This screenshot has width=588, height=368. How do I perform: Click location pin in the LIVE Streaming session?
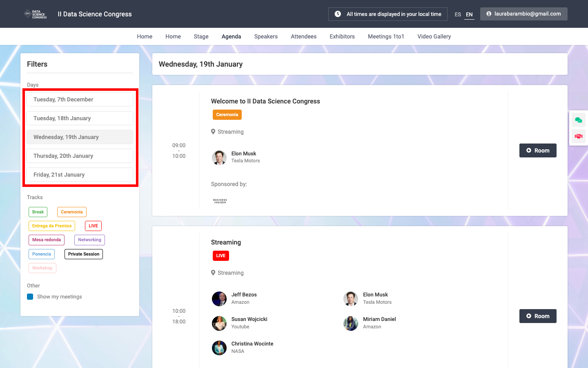pos(213,273)
